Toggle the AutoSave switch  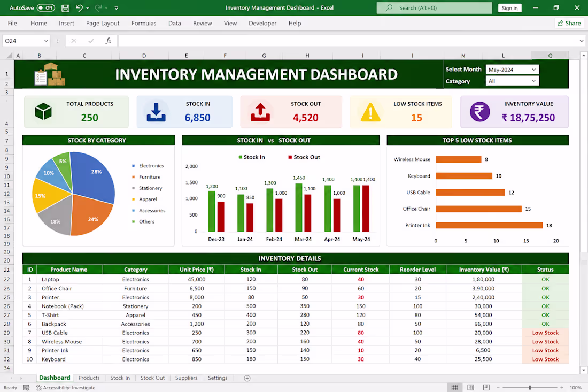[46, 8]
